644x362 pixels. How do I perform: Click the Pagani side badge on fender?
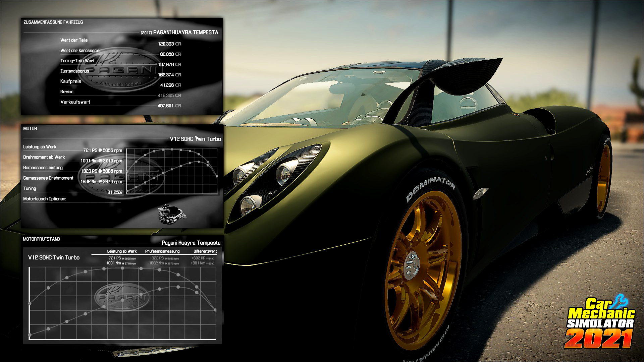tap(480, 193)
